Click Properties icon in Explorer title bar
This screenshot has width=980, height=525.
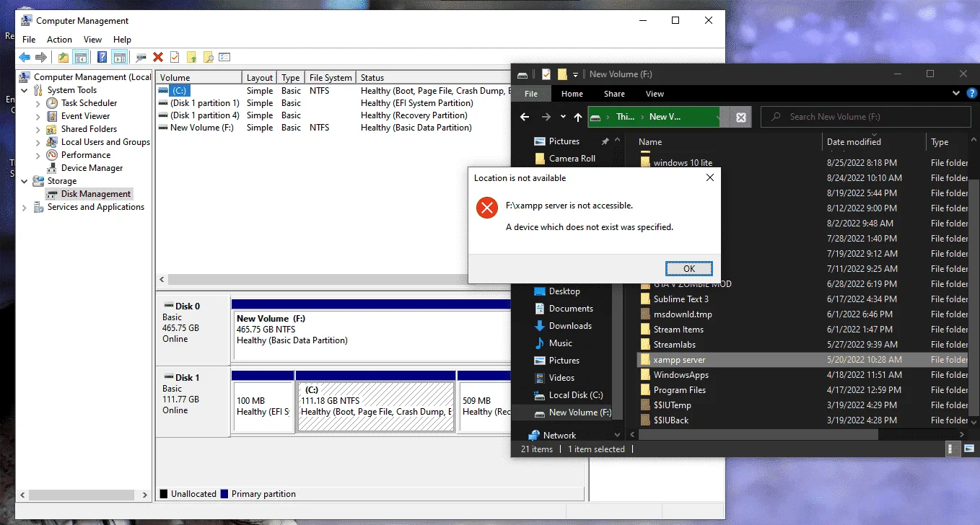(x=546, y=74)
